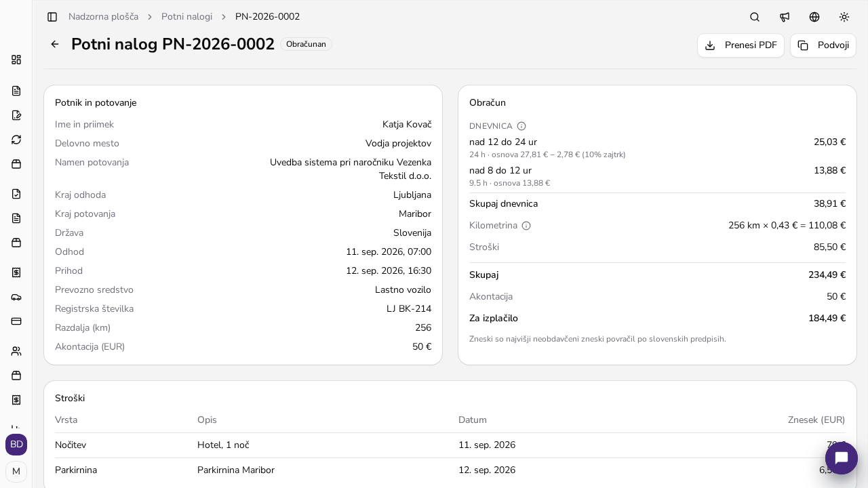Open the recurring sync icon in sidebar
This screenshot has height=488, width=868.
pos(16,140)
